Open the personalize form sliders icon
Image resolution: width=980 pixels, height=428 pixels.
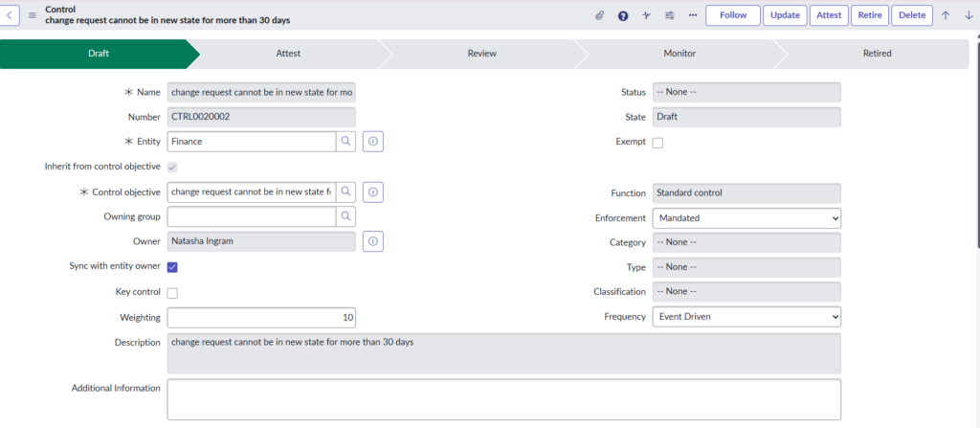[x=669, y=15]
